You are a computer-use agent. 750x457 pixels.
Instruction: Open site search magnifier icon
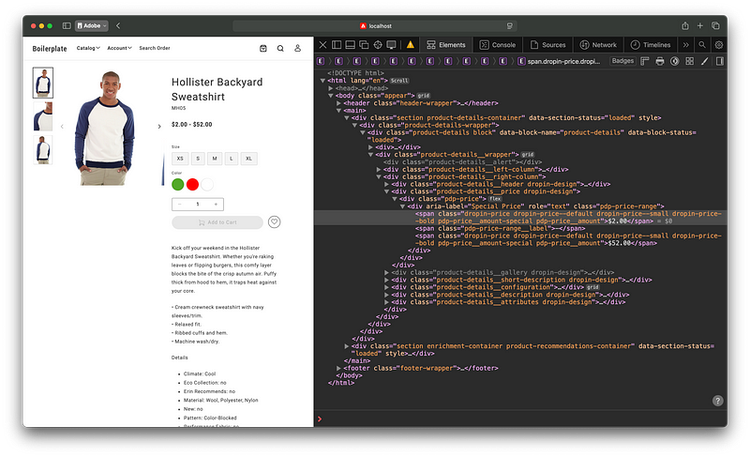click(280, 48)
